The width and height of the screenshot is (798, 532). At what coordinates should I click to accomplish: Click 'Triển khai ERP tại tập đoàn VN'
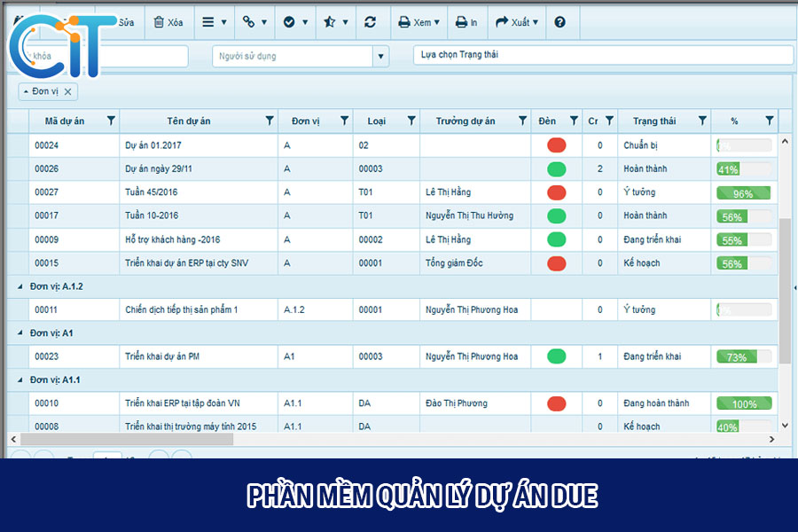tap(183, 403)
